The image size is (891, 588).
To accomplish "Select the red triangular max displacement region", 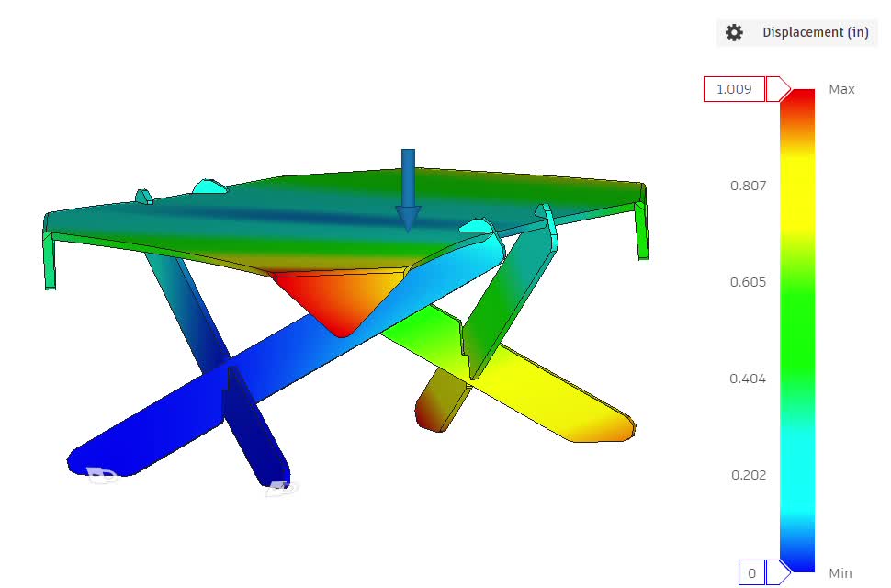I will (x=340, y=302).
